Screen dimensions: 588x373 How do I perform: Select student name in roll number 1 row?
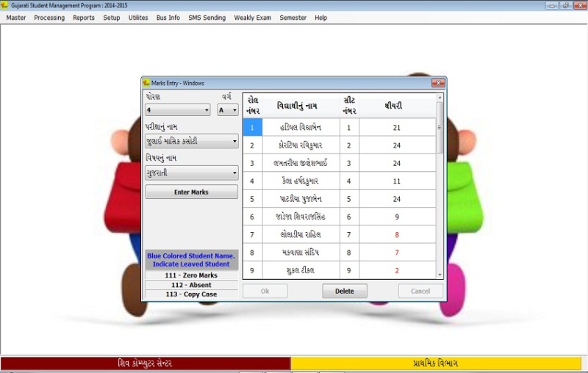pyautogui.click(x=301, y=127)
